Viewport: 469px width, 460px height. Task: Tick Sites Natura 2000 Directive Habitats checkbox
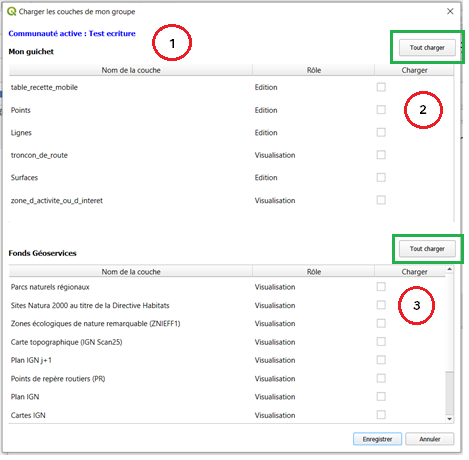click(x=381, y=305)
